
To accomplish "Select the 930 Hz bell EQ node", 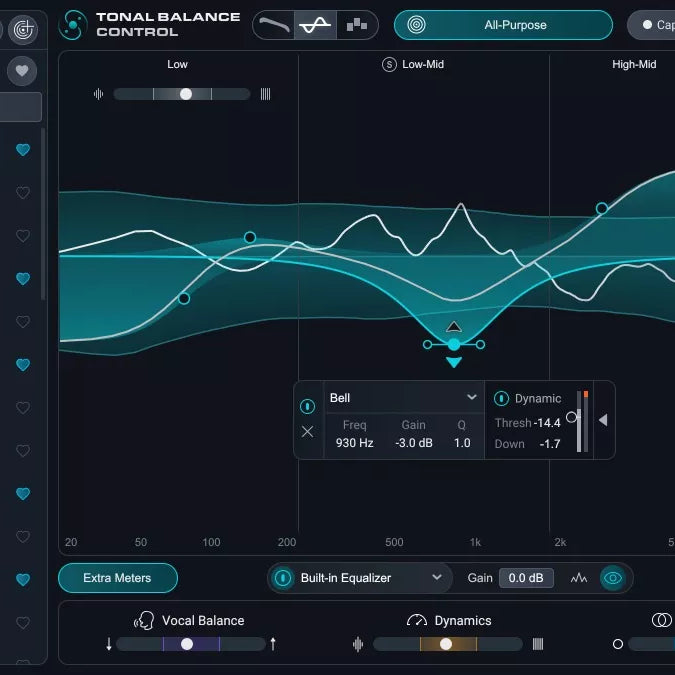I will point(454,344).
